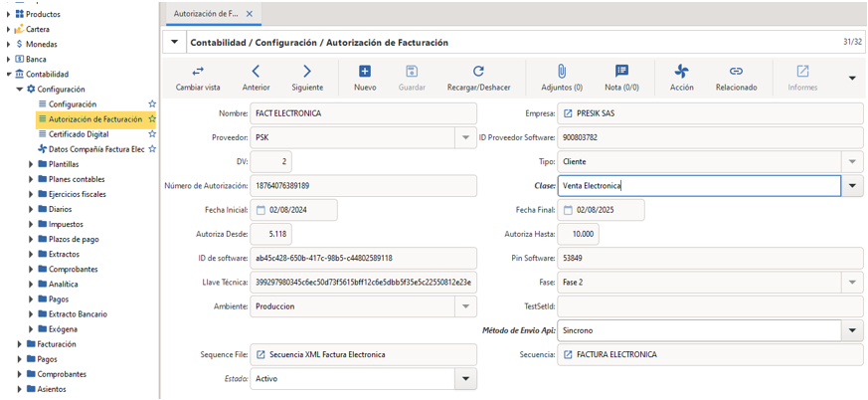Open the breadcrumb menu dropdown triangle
The image size is (868, 400).
174,42
